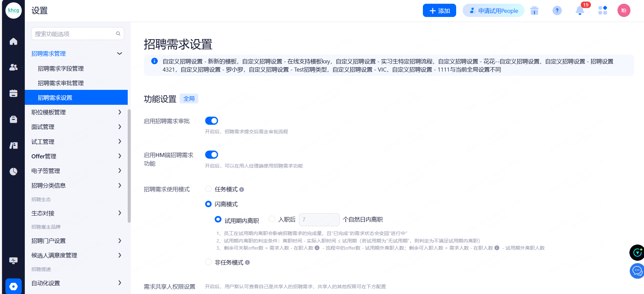Click the 搜索功能选项 search field
Screen dimensions: 644x294
pos(75,34)
